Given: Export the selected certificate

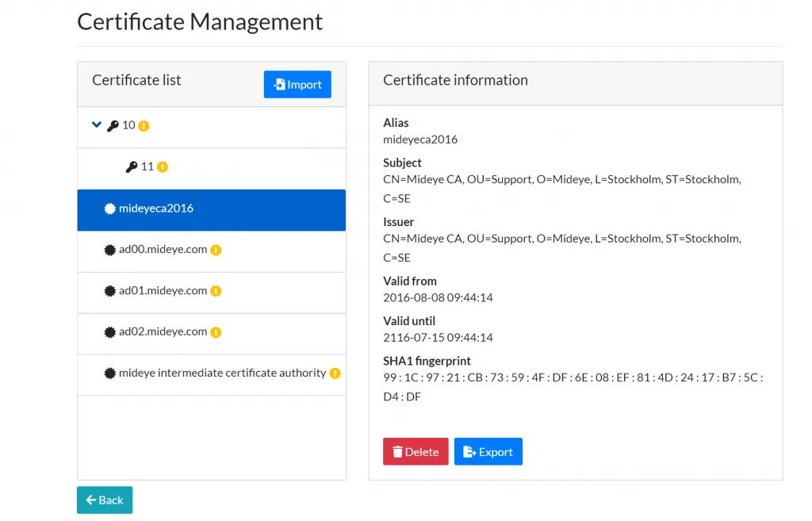Looking at the screenshot, I should pos(488,451).
